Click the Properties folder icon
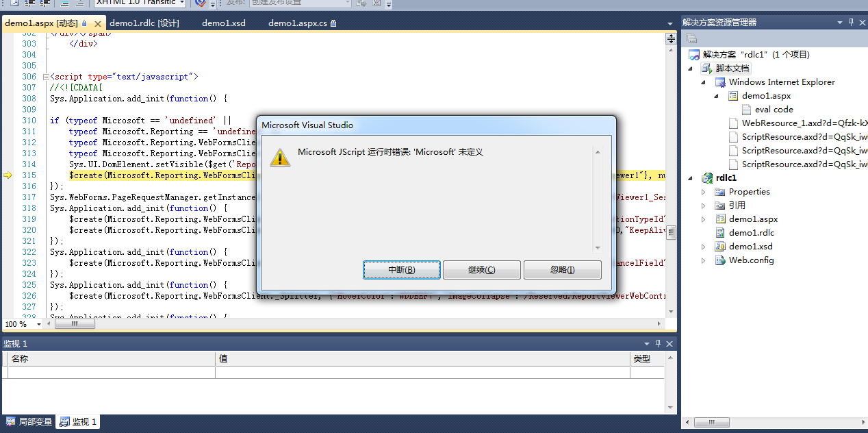The image size is (868, 433). coord(720,191)
